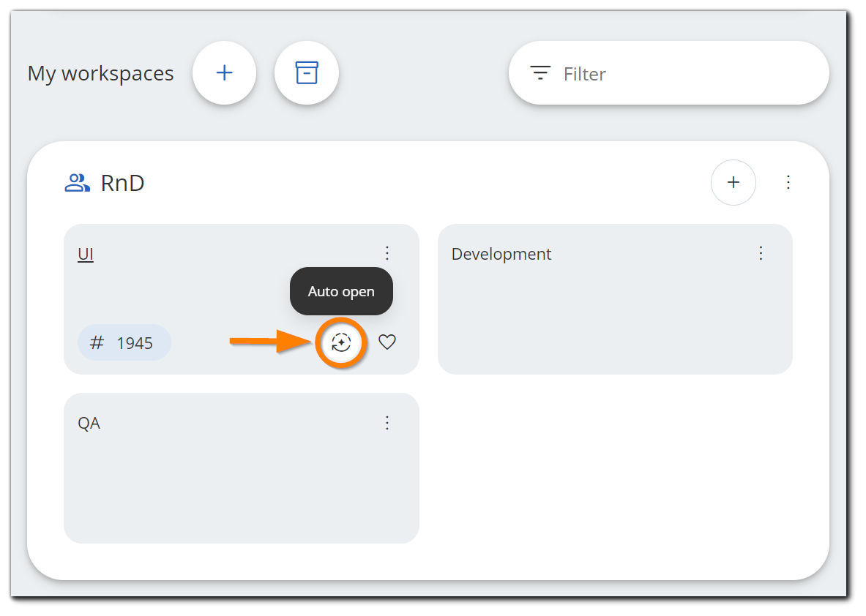Add a new workspace with the plus icon
Image resolution: width=866 pixels, height=616 pixels.
tap(225, 72)
